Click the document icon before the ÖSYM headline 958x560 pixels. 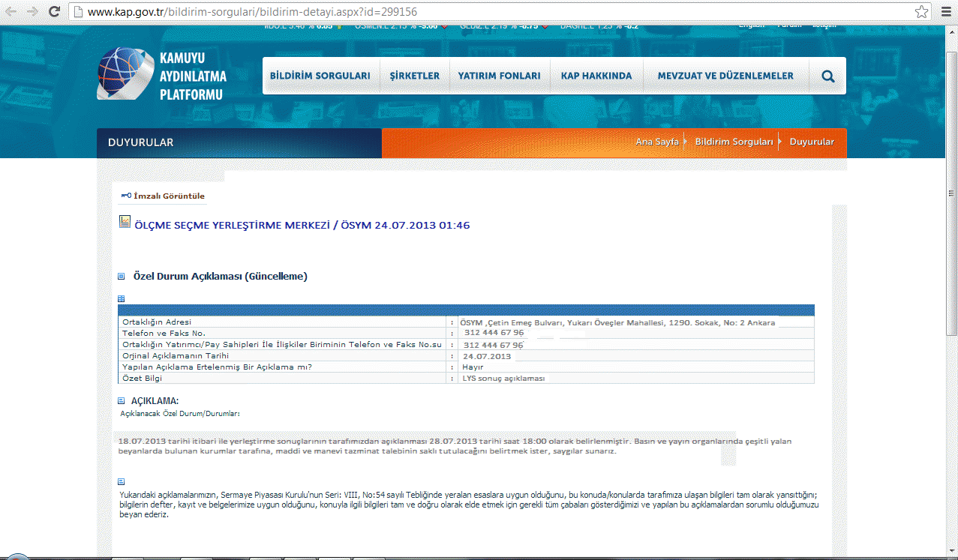pos(125,223)
